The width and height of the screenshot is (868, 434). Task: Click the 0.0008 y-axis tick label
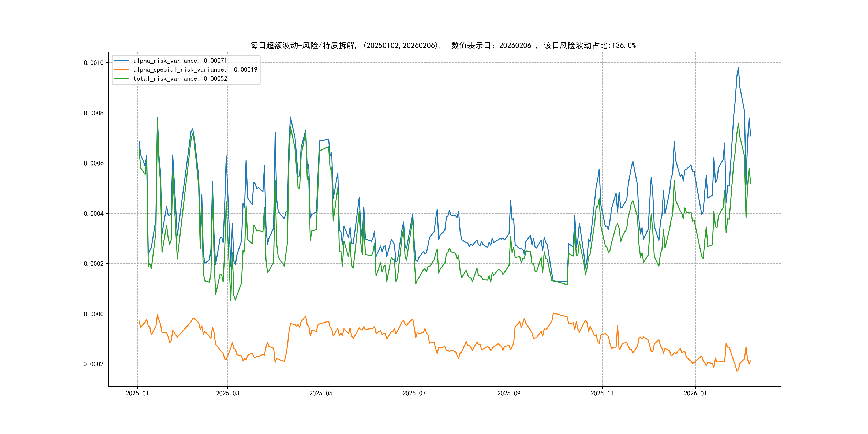coord(94,113)
